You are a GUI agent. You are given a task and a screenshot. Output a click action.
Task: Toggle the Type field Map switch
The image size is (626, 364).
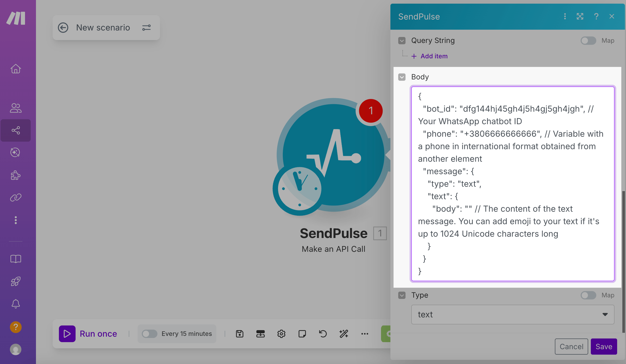click(588, 295)
